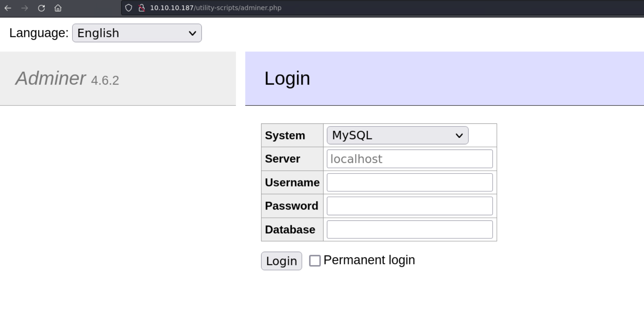Click the System row label

click(285, 135)
